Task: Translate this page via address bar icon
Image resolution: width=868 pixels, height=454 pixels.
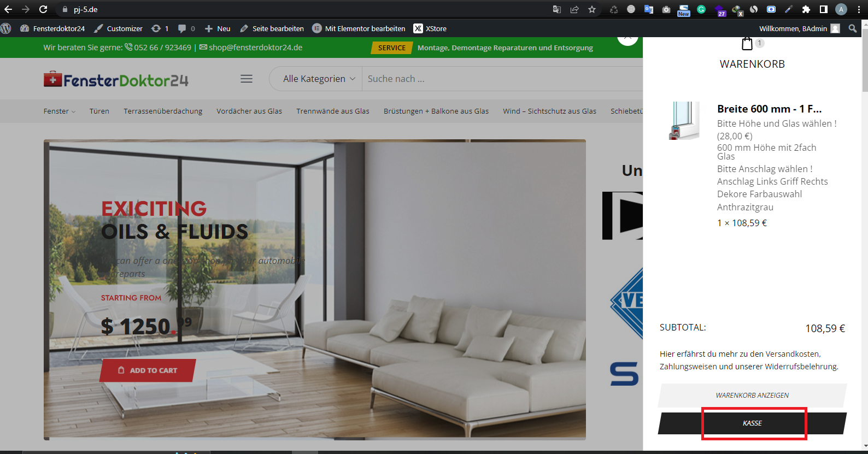Action: pos(557,9)
